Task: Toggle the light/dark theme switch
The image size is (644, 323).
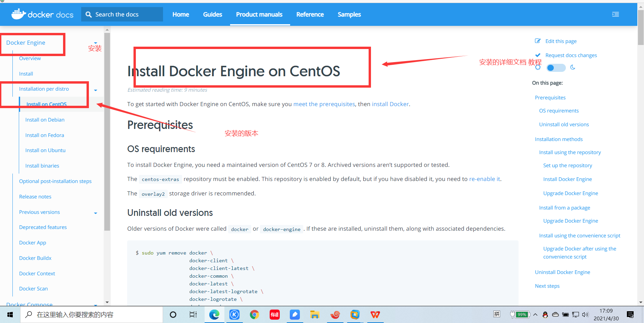Action: coord(556,68)
